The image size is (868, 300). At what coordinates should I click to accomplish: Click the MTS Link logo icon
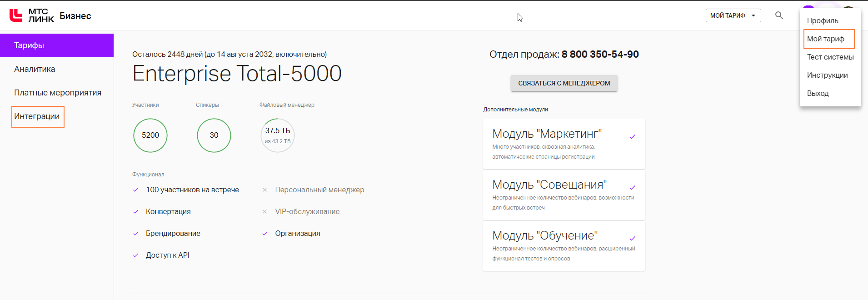(x=16, y=15)
